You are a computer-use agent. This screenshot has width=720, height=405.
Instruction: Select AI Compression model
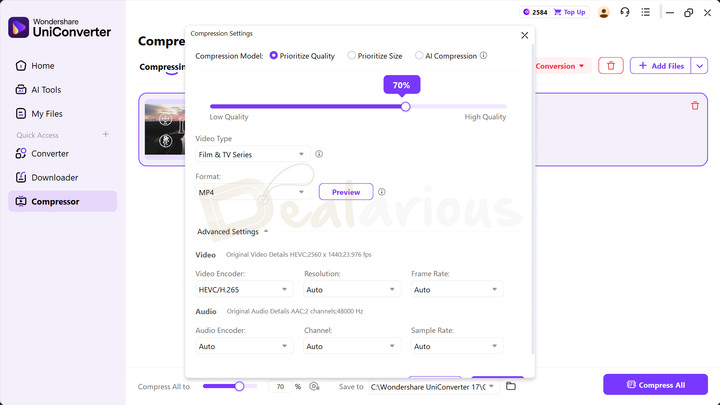(446, 56)
